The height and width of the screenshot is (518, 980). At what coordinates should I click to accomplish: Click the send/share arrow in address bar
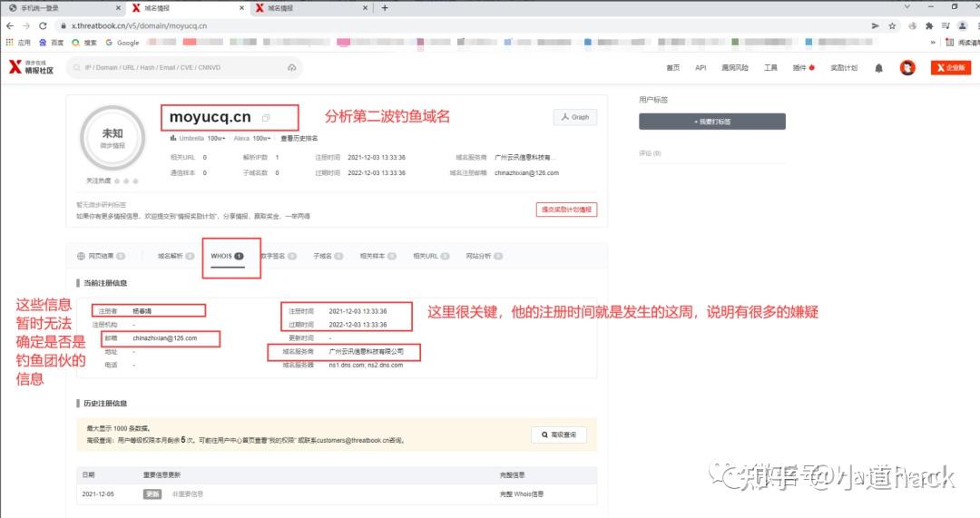(875, 25)
